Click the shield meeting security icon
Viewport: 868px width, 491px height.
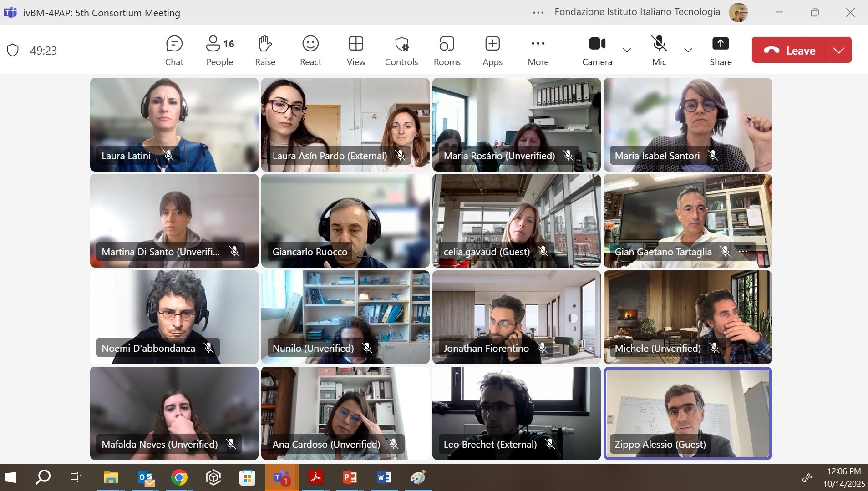pyautogui.click(x=13, y=50)
